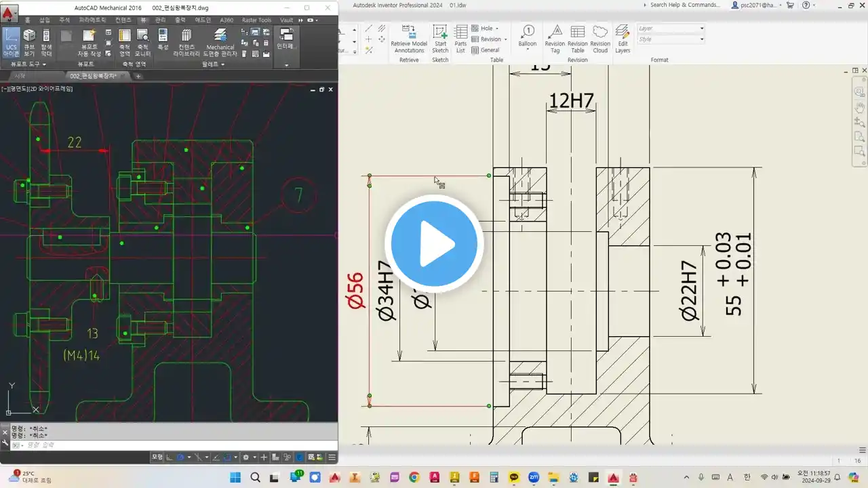
Task: Select the 002_편심왕복장치 drawing file tab
Action: [98, 76]
